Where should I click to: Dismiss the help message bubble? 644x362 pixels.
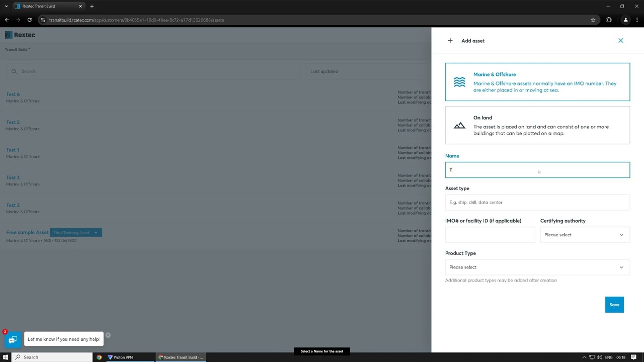click(x=108, y=335)
